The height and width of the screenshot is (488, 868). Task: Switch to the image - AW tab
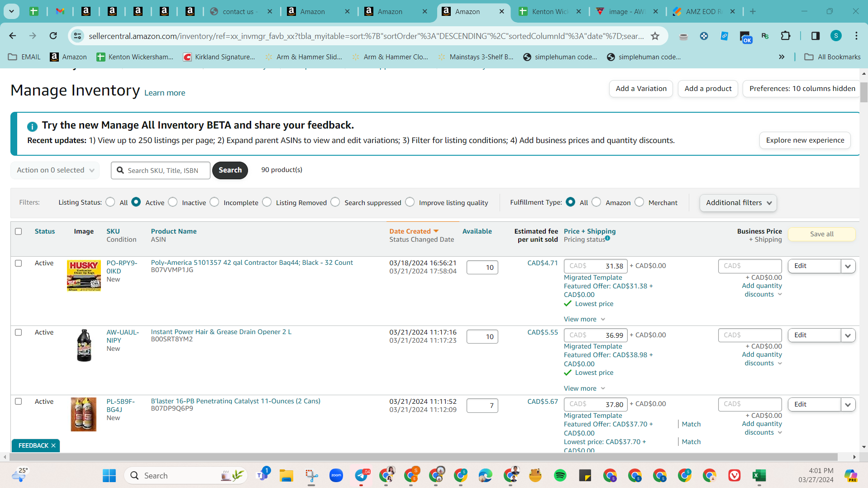627,11
